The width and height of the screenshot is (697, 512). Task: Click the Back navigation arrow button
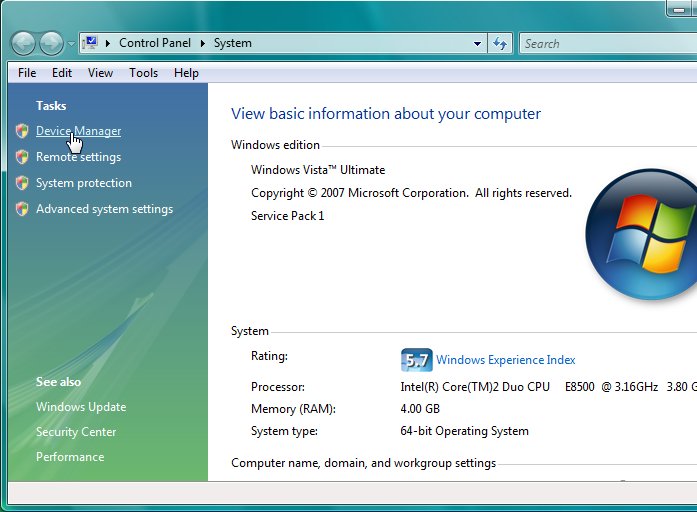pyautogui.click(x=23, y=44)
